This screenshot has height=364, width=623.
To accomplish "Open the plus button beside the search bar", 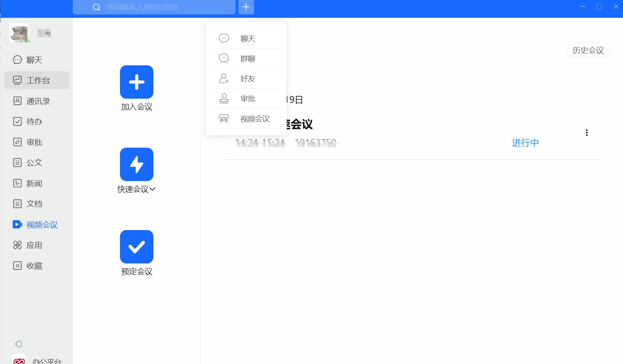I will pyautogui.click(x=246, y=7).
